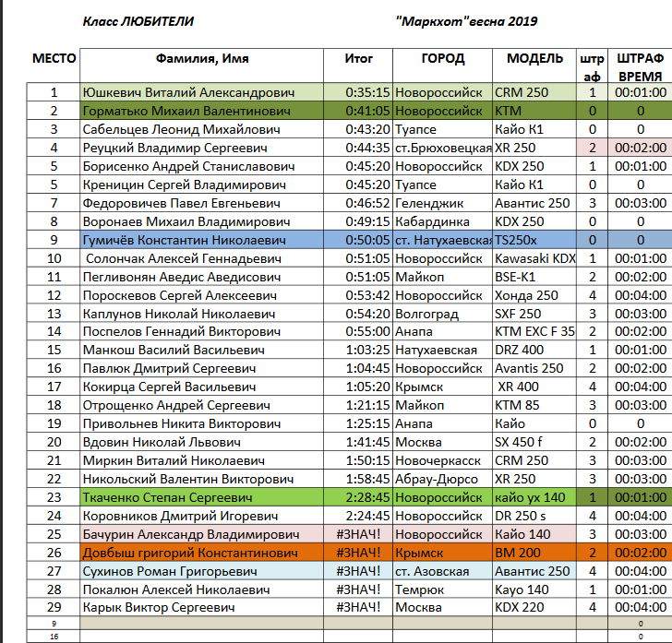The width and height of the screenshot is (672, 643).
Task: Click cell Солончак Алексей Геннадьевич
Action: pos(202,258)
